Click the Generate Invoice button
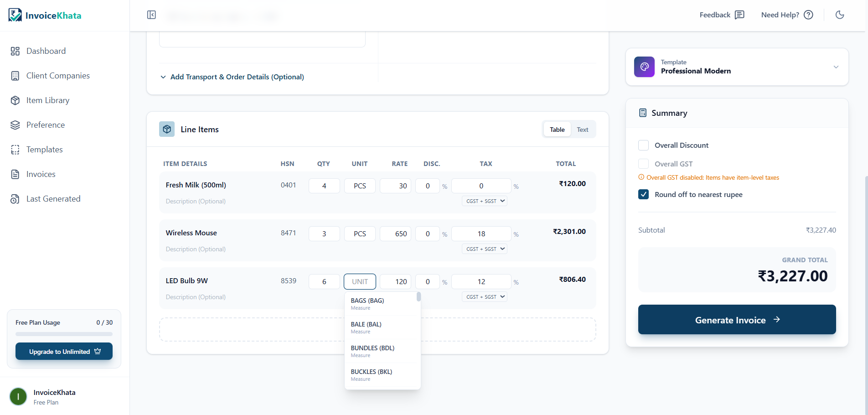Screen dimensions: 868x415 (x=736, y=320)
